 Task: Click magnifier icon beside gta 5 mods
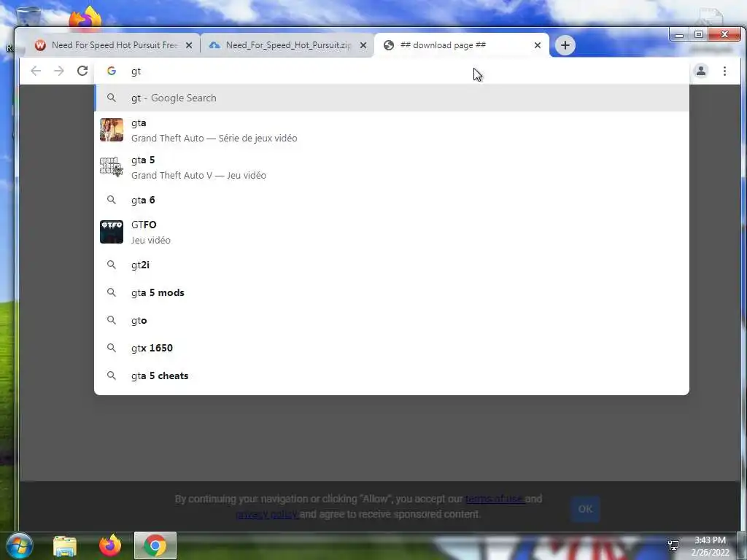(112, 292)
